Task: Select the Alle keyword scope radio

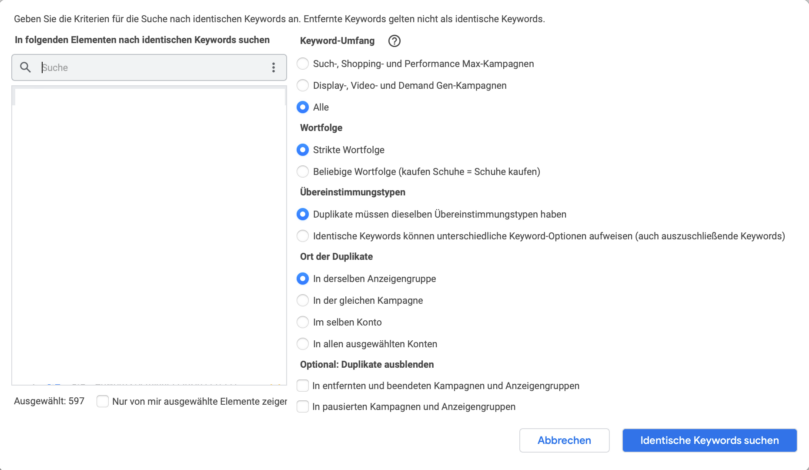Action: [303, 107]
